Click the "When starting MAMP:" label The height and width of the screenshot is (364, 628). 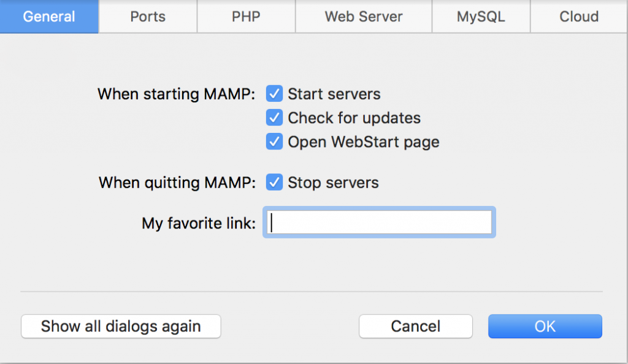[x=177, y=94]
